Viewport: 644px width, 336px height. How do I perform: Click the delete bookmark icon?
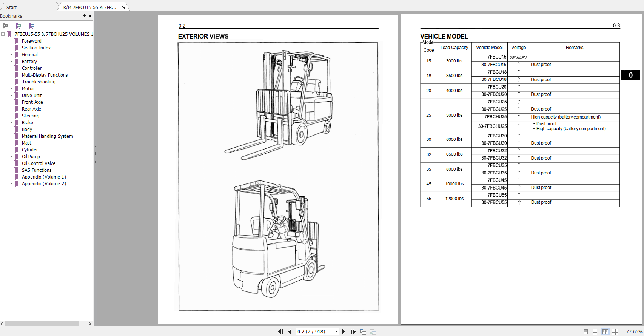5,26
